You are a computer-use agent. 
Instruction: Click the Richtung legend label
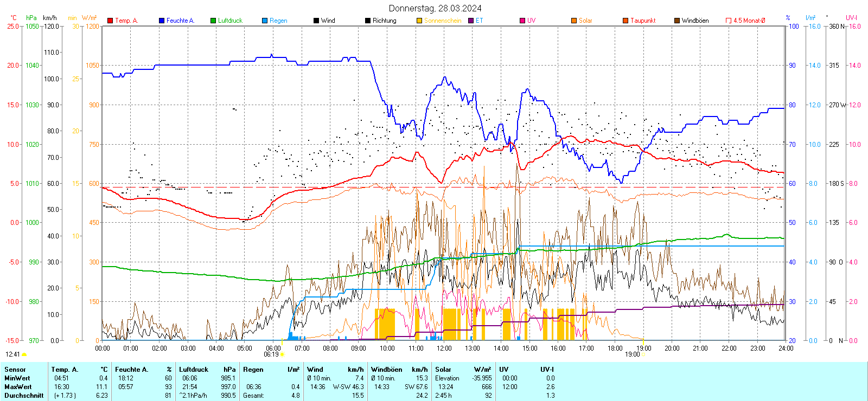(384, 21)
